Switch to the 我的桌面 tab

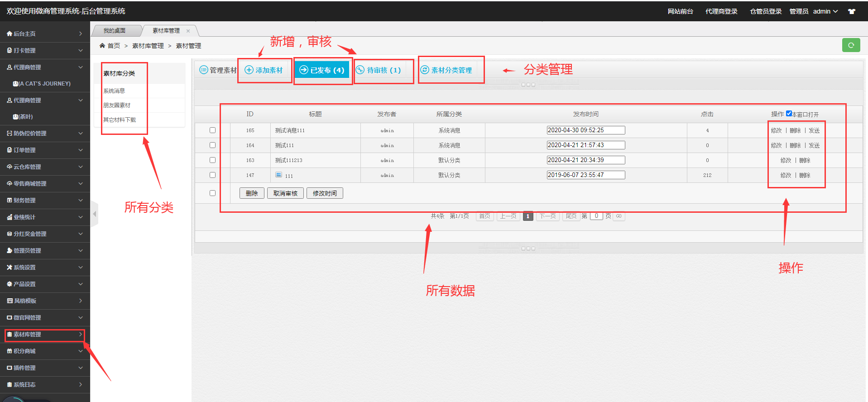point(115,31)
